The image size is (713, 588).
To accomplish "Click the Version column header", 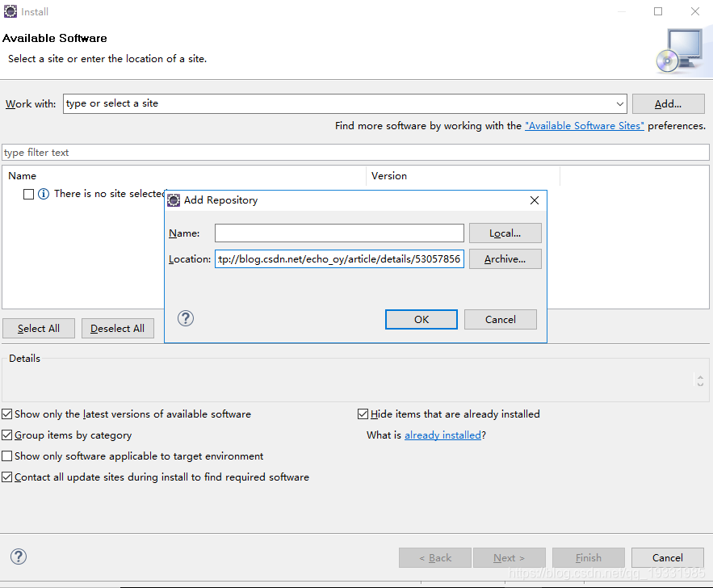I will click(463, 175).
